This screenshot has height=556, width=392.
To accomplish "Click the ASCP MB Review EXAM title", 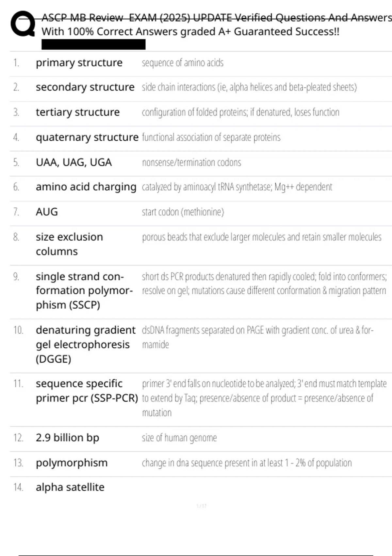I will tap(216, 25).
